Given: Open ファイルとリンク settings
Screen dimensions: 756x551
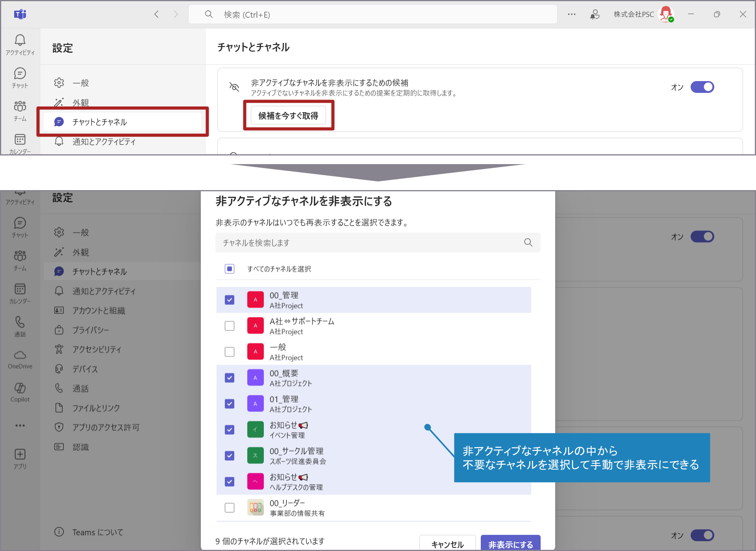Looking at the screenshot, I should (x=122, y=408).
